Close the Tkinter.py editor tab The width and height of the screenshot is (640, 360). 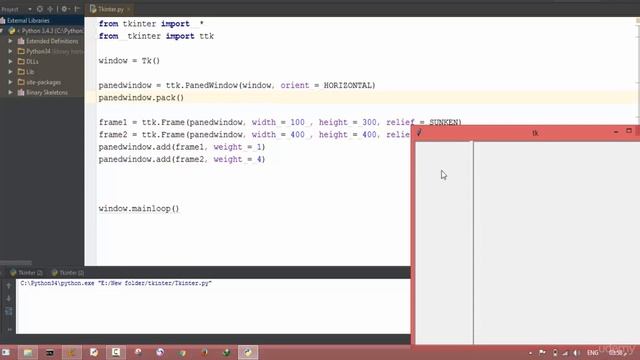(129, 9)
